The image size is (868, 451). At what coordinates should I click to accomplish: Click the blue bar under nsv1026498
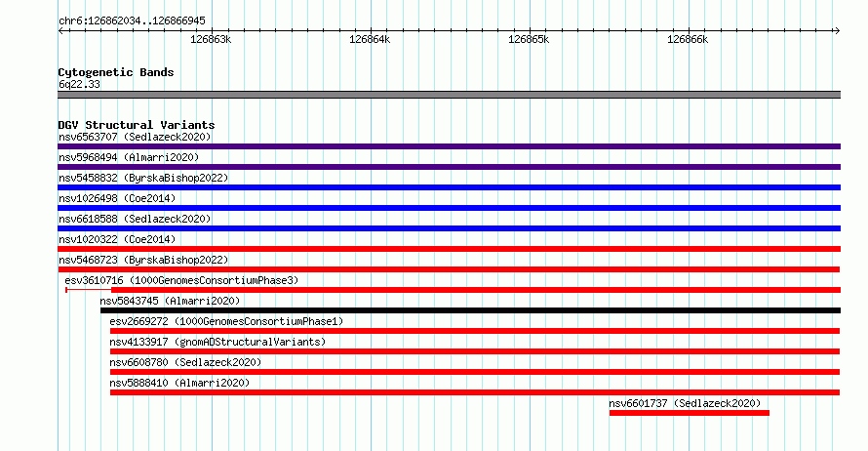pos(449,208)
